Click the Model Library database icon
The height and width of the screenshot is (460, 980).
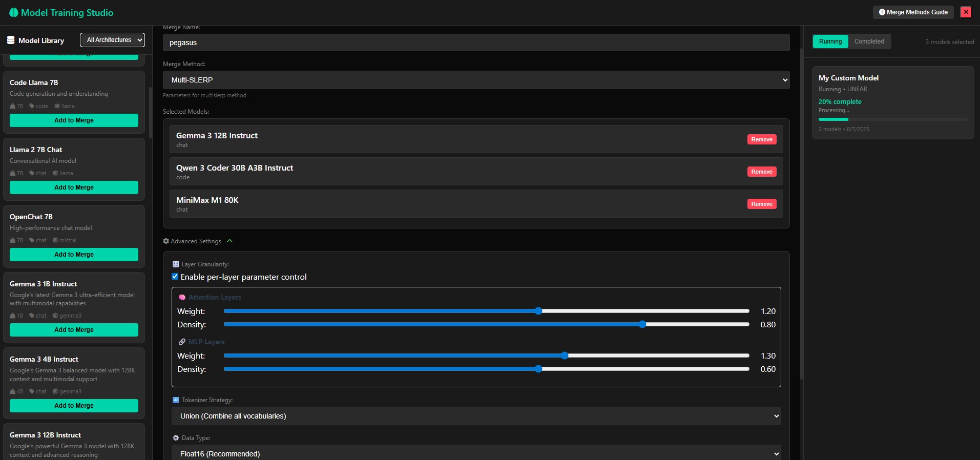[11, 40]
